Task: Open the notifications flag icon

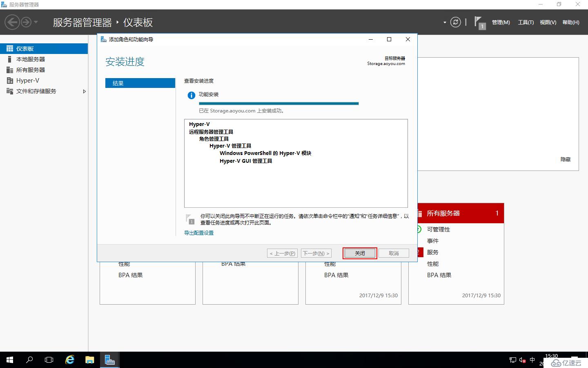Action: [x=480, y=22]
